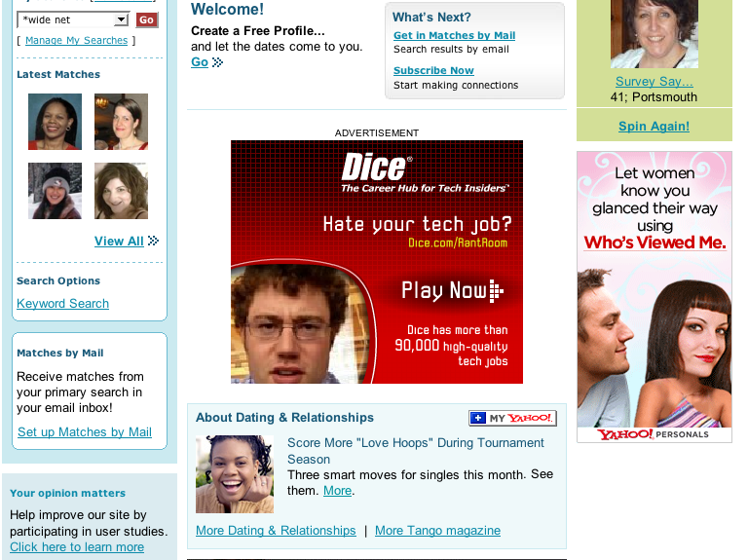Click the 'About Dating & Relationships' heading

pyautogui.click(x=284, y=418)
